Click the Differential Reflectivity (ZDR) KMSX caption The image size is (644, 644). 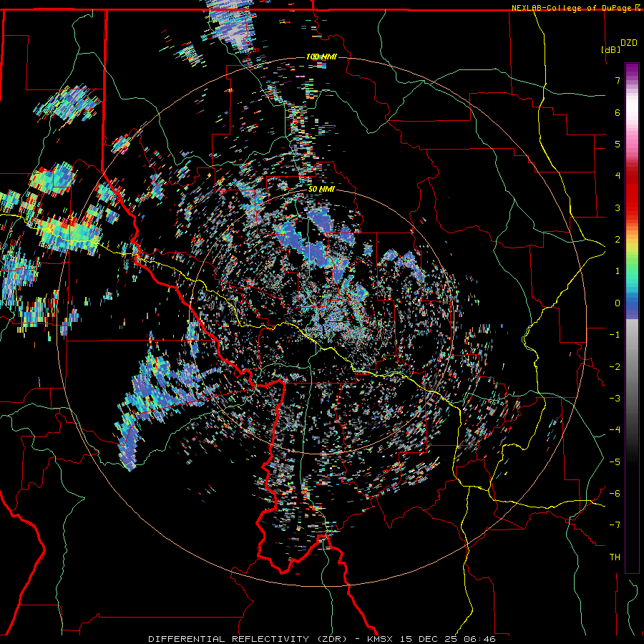point(321,639)
